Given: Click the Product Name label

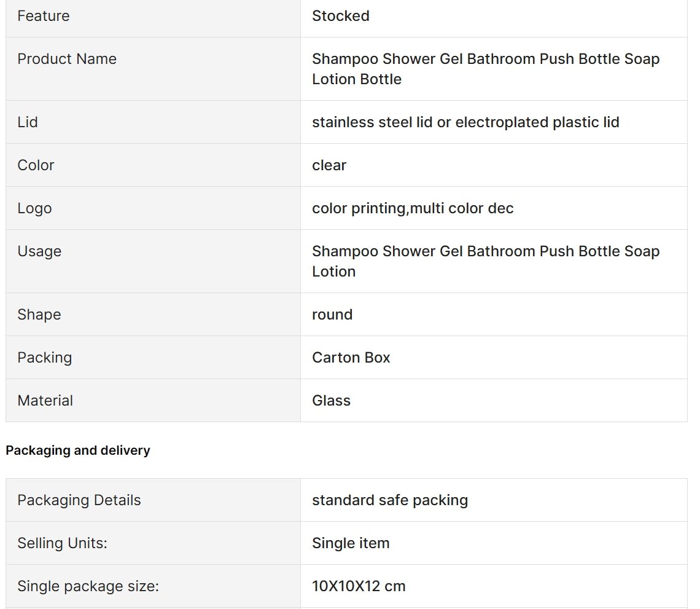Looking at the screenshot, I should coord(67,59).
